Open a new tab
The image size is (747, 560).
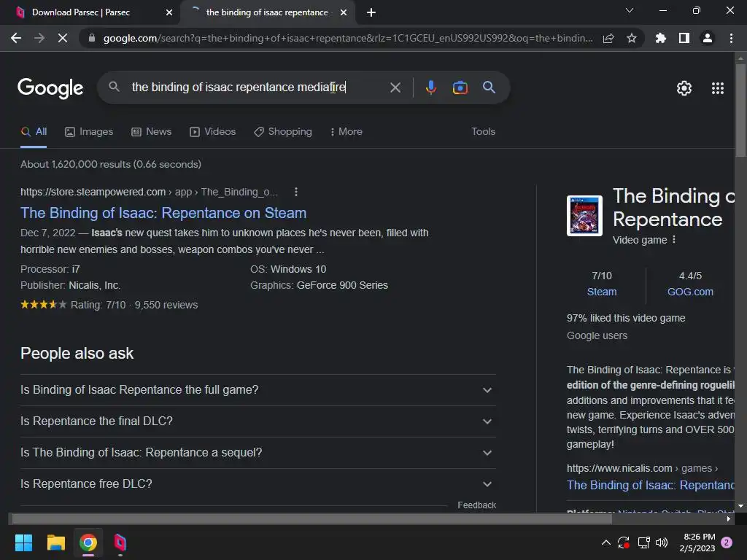tap(371, 12)
